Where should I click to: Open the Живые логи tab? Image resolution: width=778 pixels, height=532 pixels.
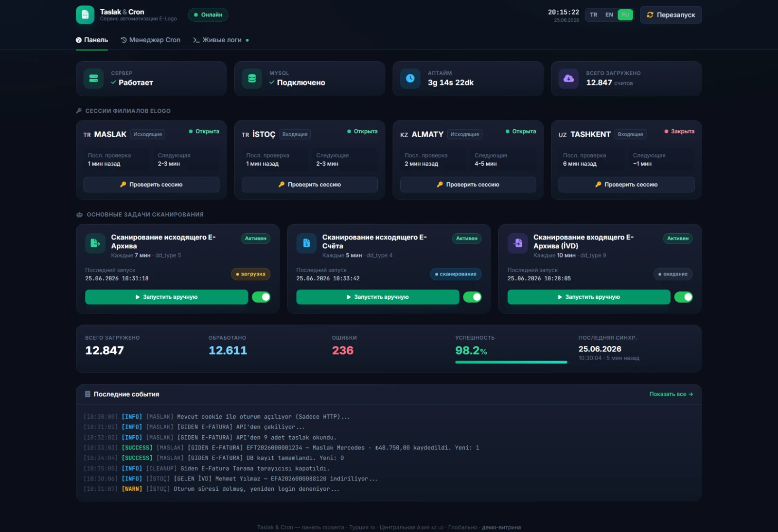coord(221,40)
